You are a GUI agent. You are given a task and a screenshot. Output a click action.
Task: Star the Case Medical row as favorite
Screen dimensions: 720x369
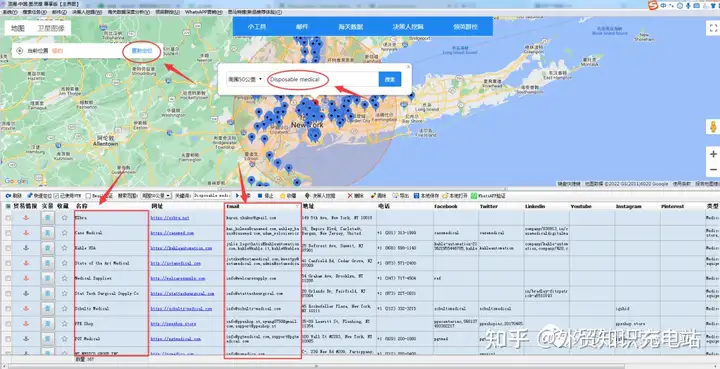pyautogui.click(x=64, y=233)
